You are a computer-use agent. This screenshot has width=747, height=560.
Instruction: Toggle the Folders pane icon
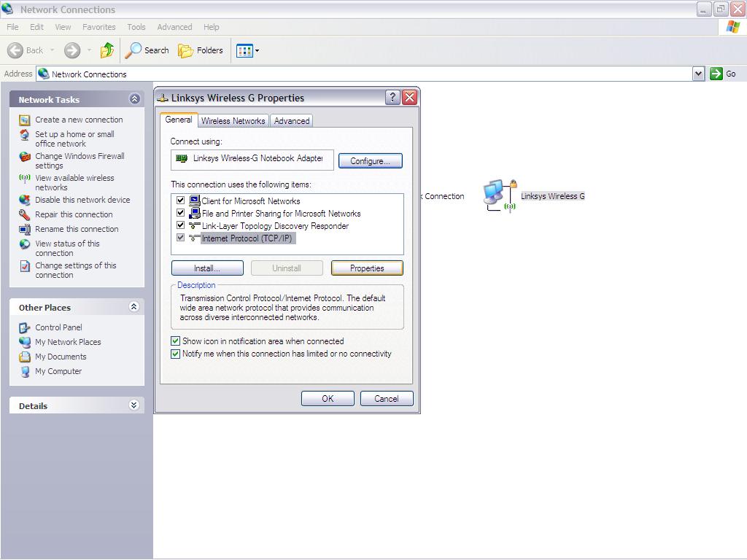coord(186,50)
